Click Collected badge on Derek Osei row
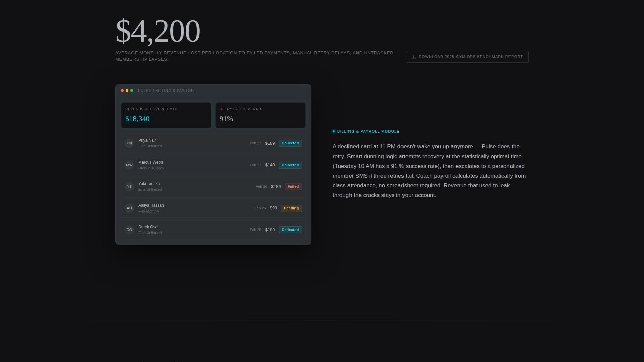Screen dimensions: 644x362 [290, 230]
